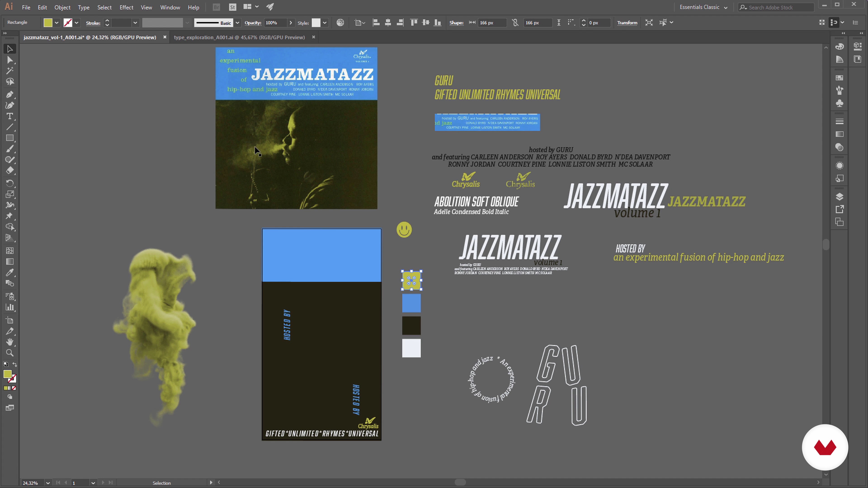The width and height of the screenshot is (868, 488).
Task: Set paint mode to Gradient
Action: [10, 388]
